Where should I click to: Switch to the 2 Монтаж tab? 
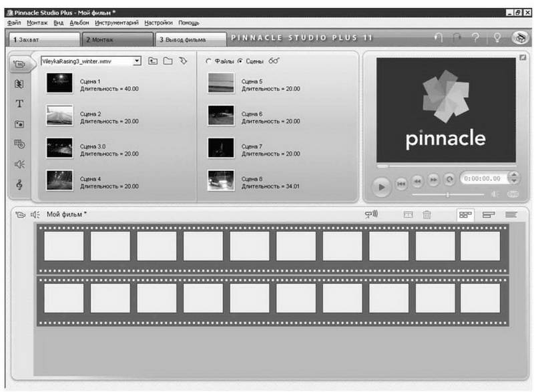(117, 39)
